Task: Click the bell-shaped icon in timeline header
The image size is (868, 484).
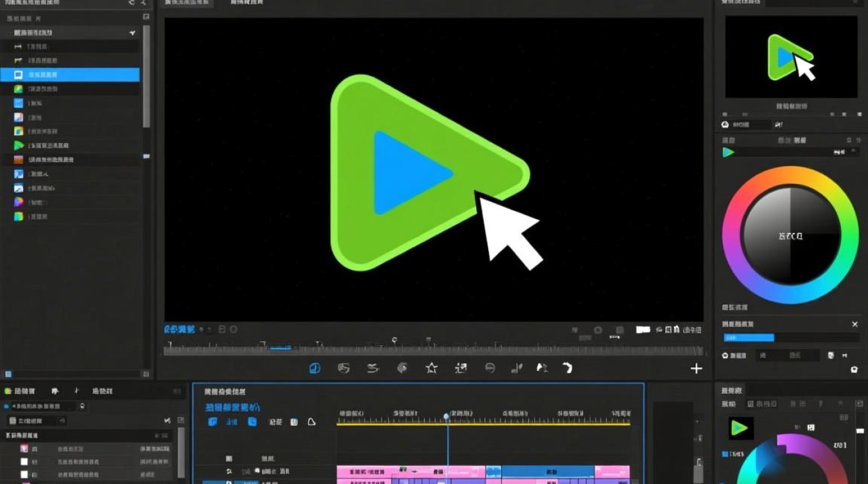Action: [311, 422]
